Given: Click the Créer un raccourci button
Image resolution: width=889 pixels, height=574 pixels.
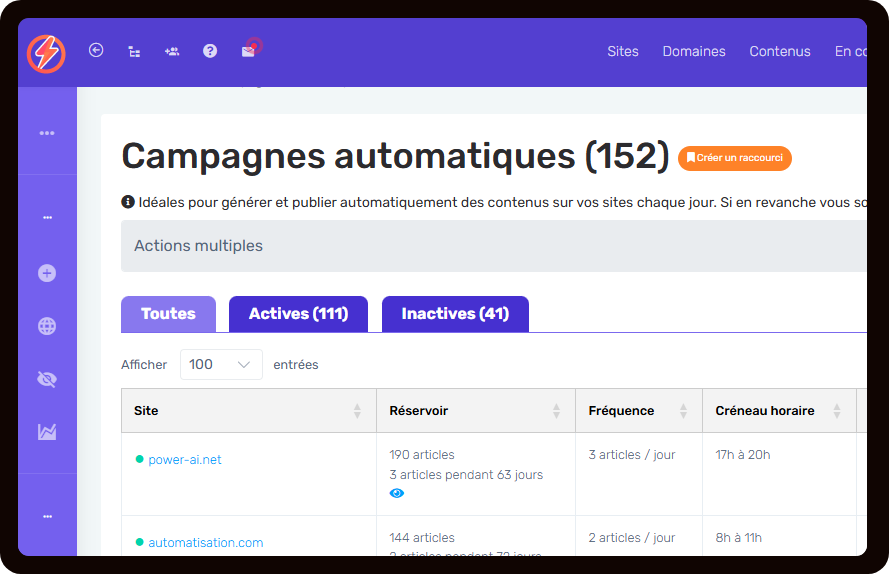Looking at the screenshot, I should click(x=735, y=158).
